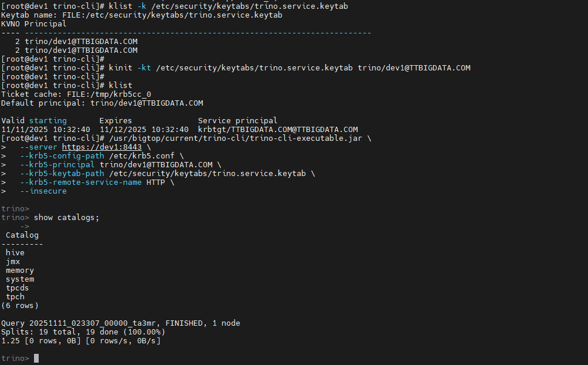Click the tpch catalog row
The width and height of the screenshot is (588, 365).
[15, 297]
